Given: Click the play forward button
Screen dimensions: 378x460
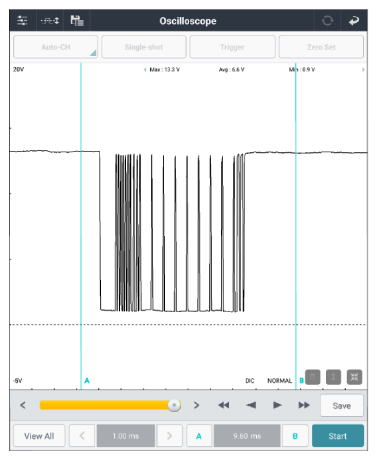Looking at the screenshot, I should (277, 405).
